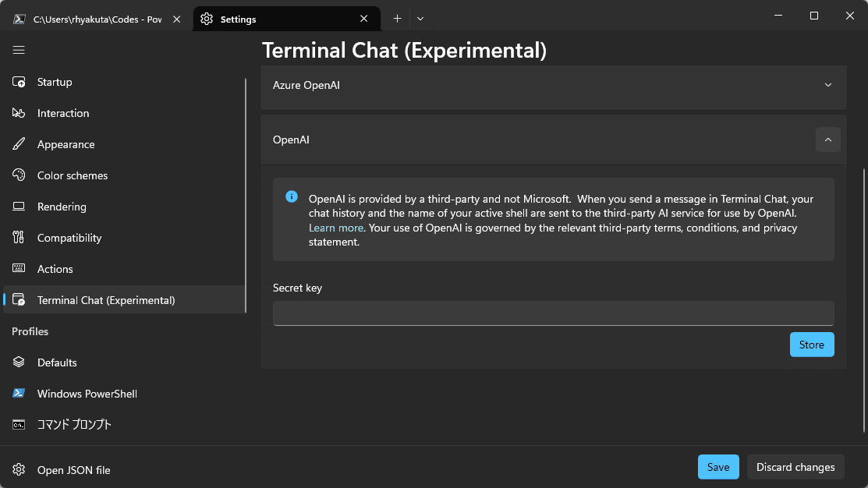Click the Defaults layers icon
The width and height of the screenshot is (868, 488).
coord(18,362)
